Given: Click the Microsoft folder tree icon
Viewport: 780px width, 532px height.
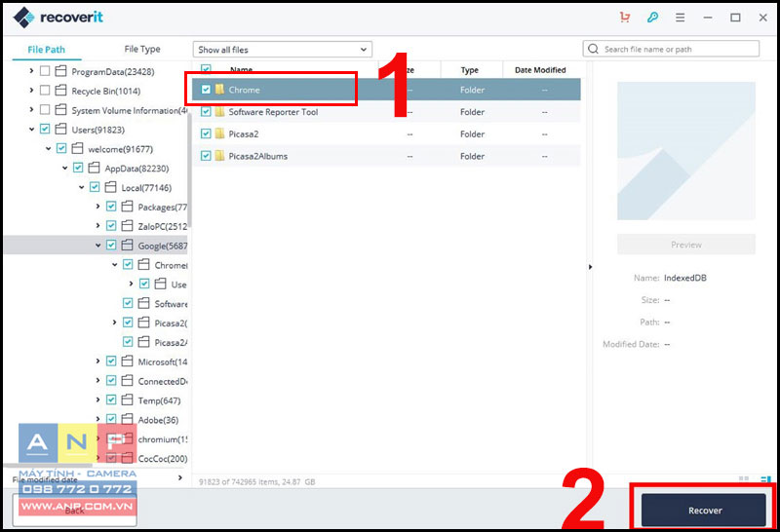Looking at the screenshot, I should [128, 361].
